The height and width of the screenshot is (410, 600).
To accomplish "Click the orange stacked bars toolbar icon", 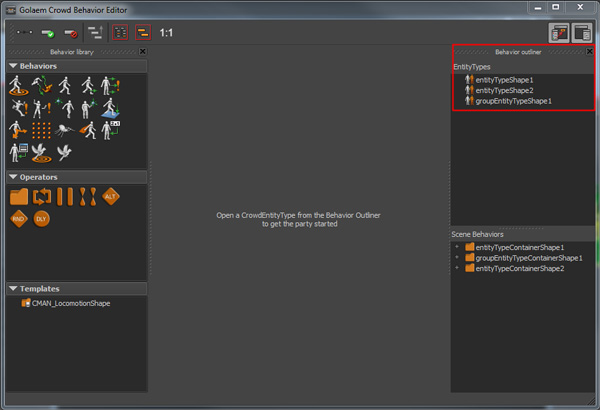I will click(x=143, y=33).
